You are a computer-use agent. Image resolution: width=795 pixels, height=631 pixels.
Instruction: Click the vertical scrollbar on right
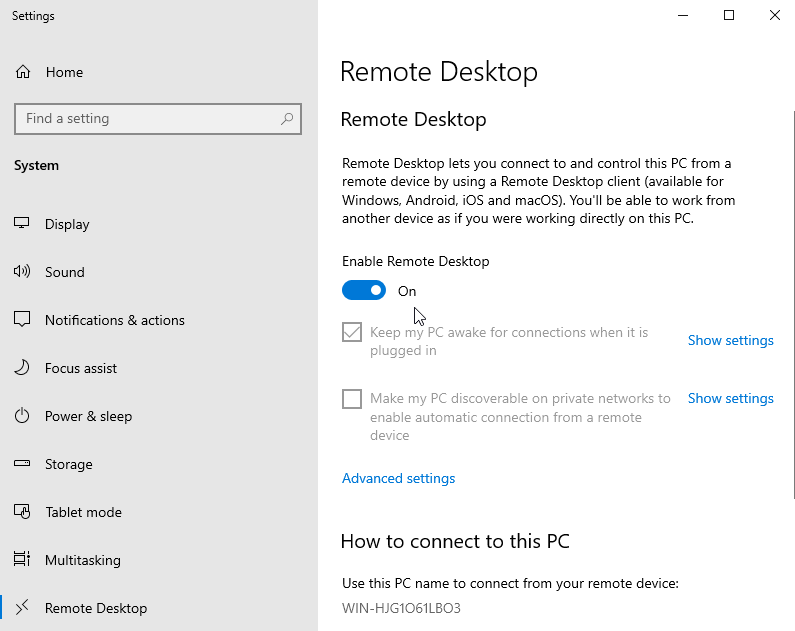click(x=793, y=304)
